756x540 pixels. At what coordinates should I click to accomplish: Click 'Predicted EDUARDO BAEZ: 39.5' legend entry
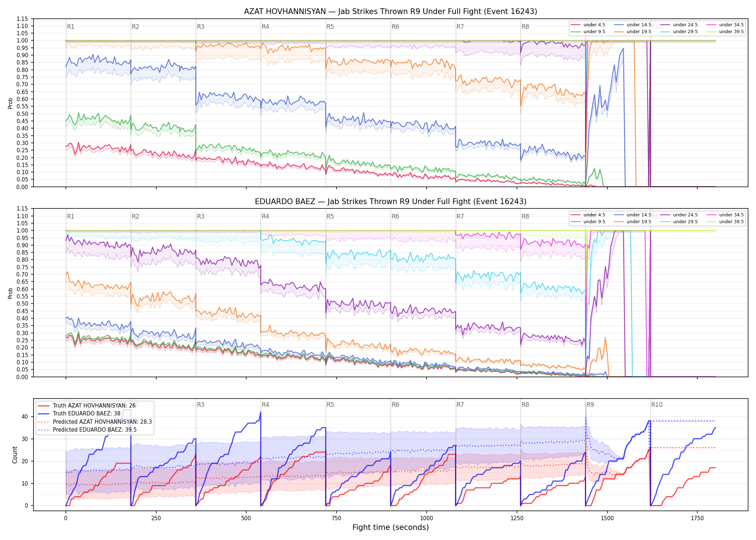[x=87, y=430]
